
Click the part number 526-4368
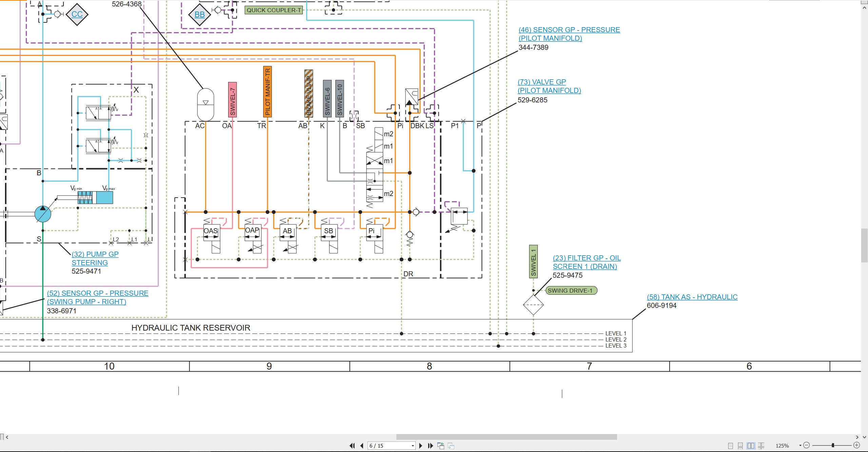pos(126,4)
